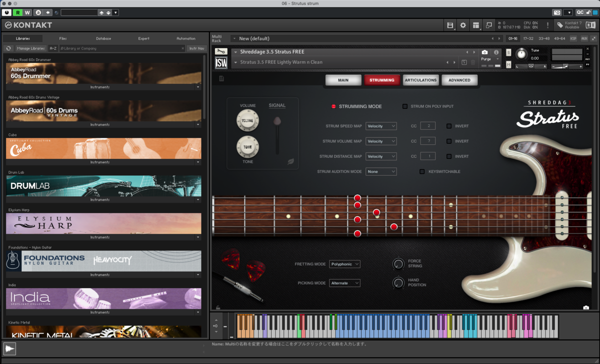Open Strum Speed Map Velocity dropdown

click(381, 126)
